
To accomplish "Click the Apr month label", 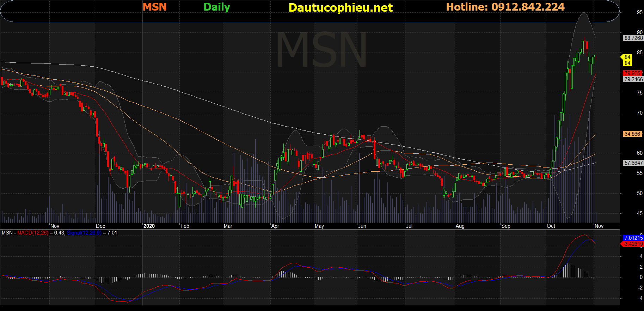I will (x=275, y=226).
